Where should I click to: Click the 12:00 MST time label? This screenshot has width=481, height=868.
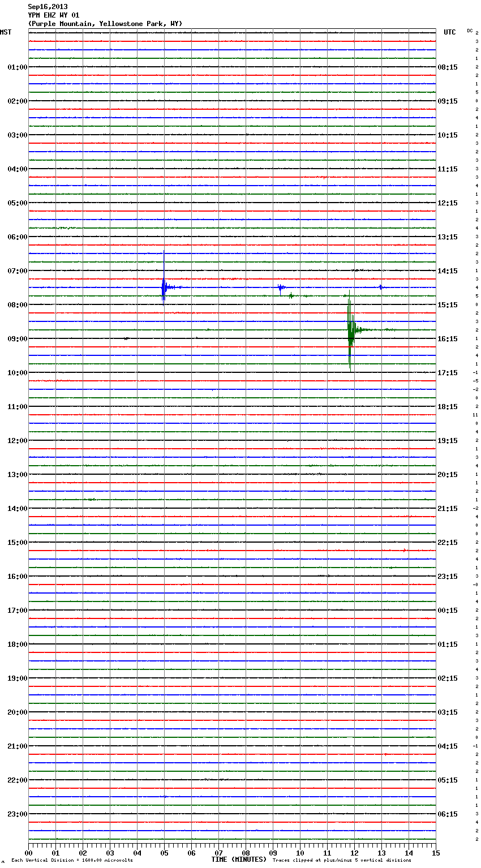click(18, 441)
